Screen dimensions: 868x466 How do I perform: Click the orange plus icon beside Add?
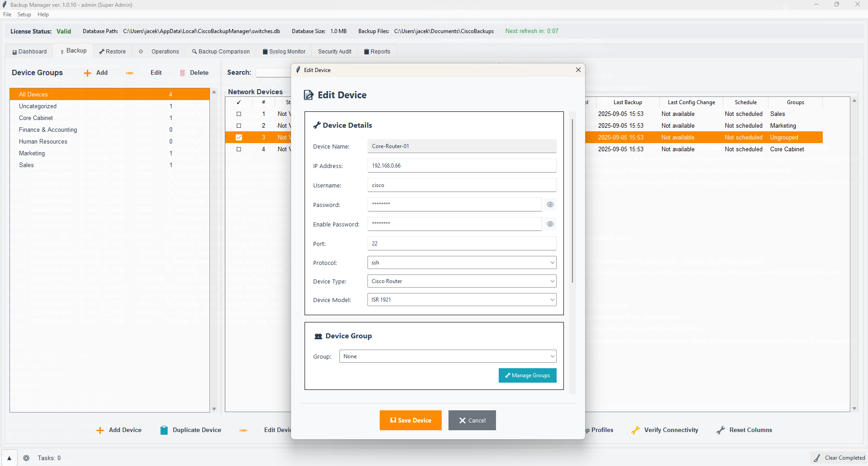point(87,73)
